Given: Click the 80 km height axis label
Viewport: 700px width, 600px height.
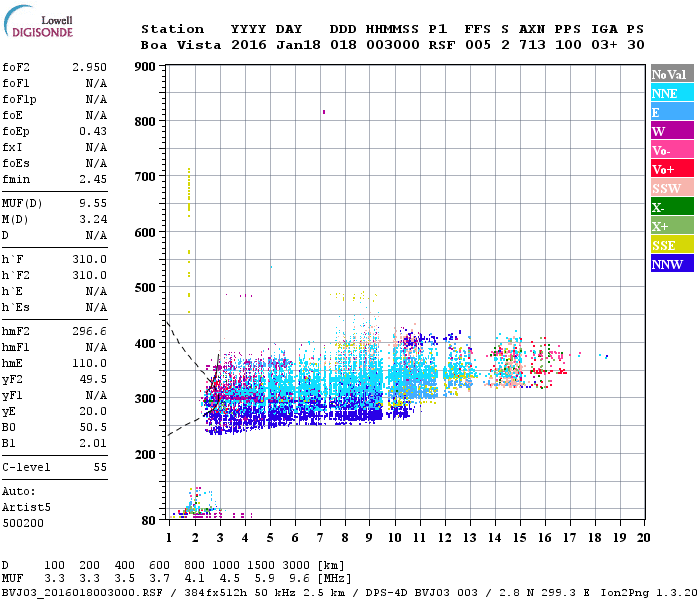Looking at the screenshot, I should [x=149, y=521].
